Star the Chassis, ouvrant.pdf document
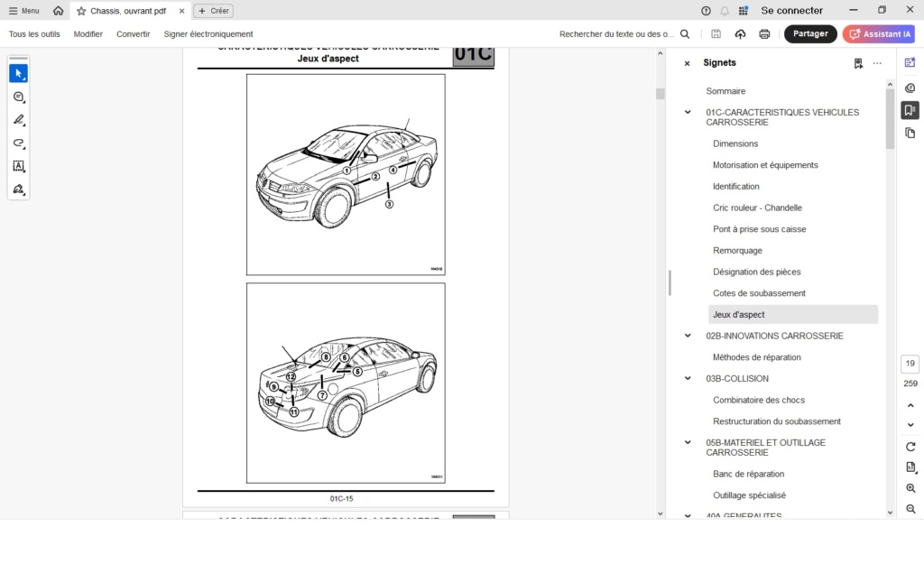 coord(81,11)
